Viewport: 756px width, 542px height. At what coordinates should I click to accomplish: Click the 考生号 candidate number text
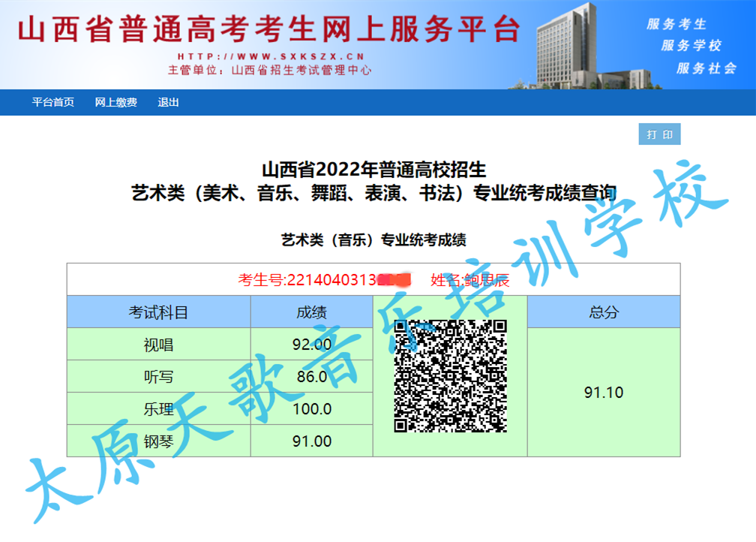coord(325,280)
